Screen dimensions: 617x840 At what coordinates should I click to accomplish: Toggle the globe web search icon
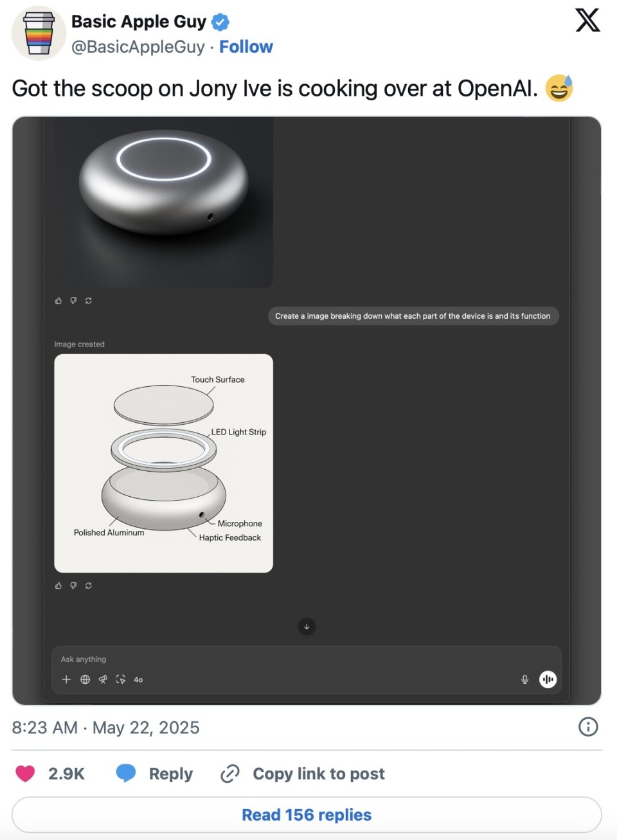click(85, 679)
